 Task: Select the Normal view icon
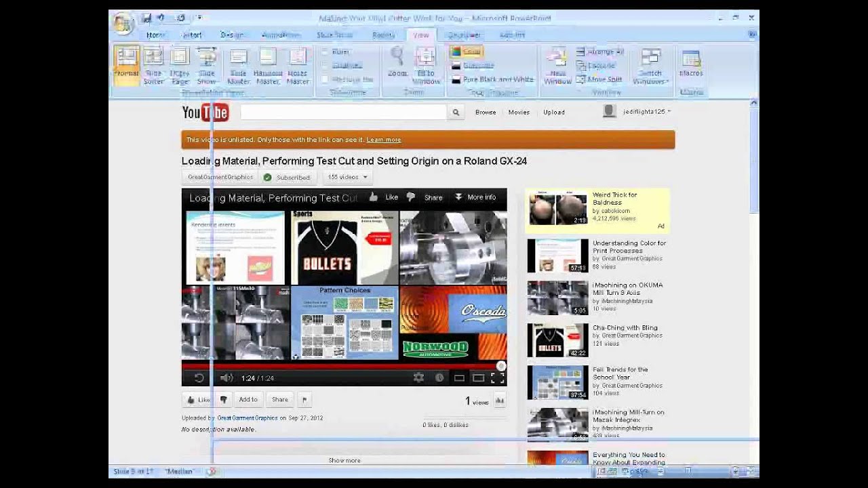click(x=126, y=65)
